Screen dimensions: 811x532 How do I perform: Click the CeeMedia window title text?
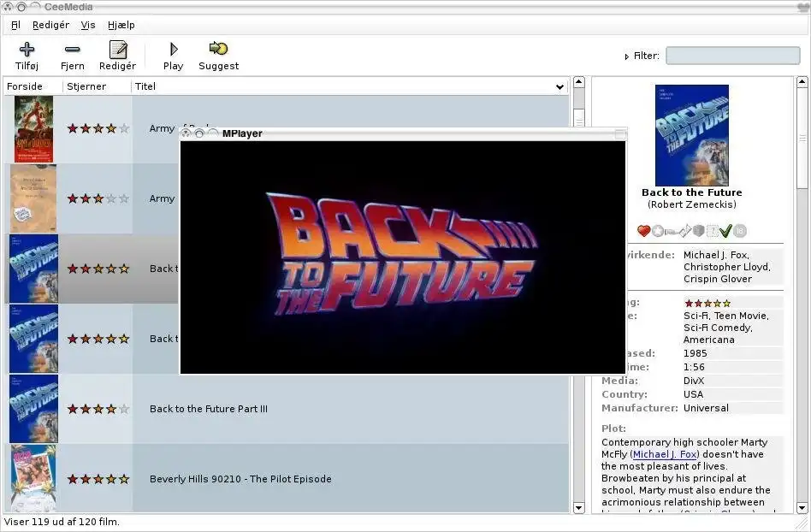click(68, 7)
